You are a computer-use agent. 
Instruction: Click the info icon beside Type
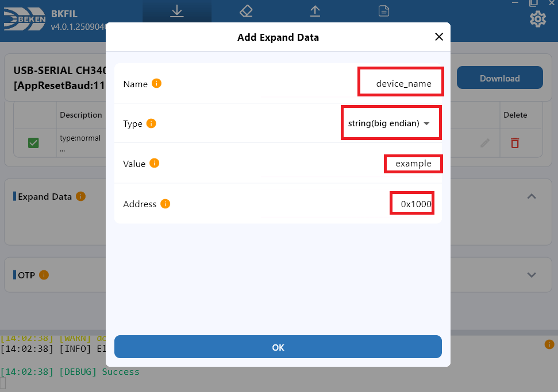[151, 123]
